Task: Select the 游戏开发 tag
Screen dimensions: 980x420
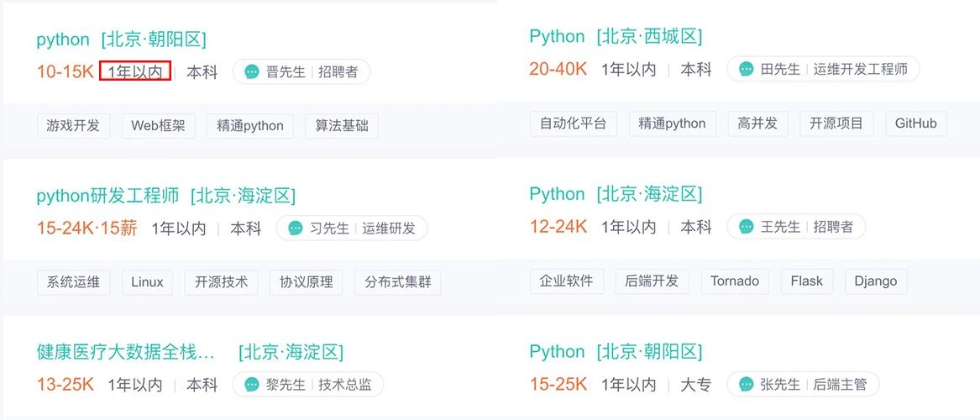Action: 73,126
